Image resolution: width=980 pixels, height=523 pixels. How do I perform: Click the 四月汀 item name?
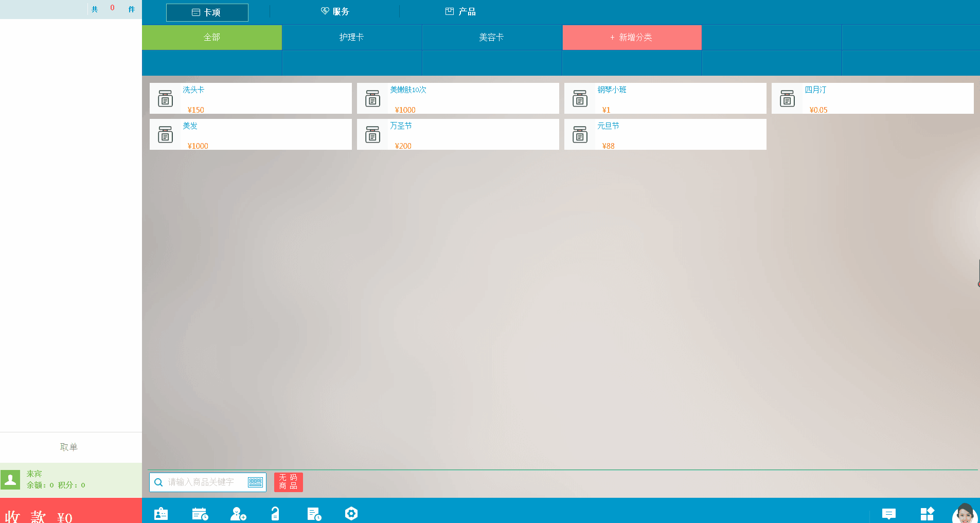pos(815,90)
